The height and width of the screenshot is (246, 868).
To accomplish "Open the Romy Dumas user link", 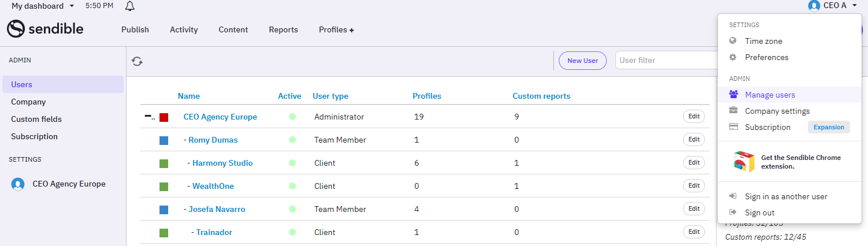I will click(x=213, y=140).
